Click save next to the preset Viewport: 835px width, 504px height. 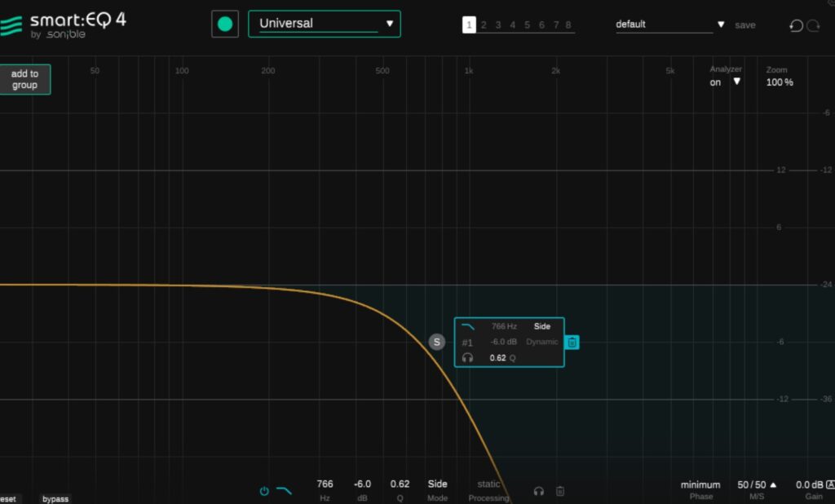pos(744,25)
